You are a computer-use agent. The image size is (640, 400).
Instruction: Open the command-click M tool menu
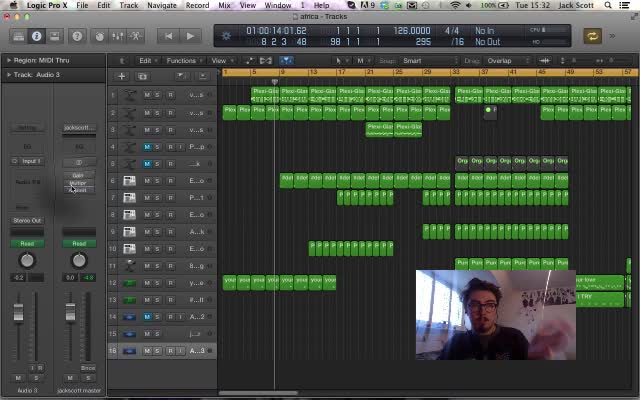click(363, 60)
